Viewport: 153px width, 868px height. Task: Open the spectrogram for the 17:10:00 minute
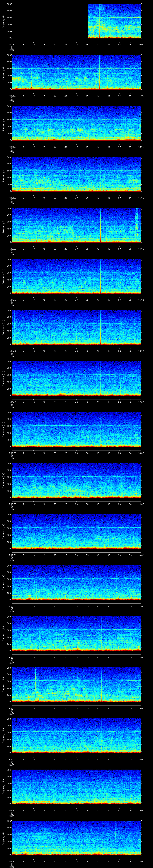point(77,72)
